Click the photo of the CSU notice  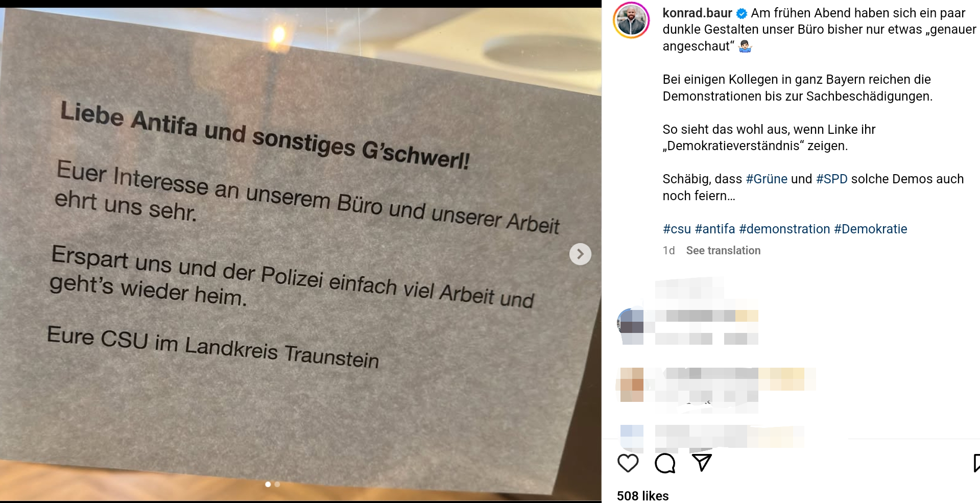[301, 254]
